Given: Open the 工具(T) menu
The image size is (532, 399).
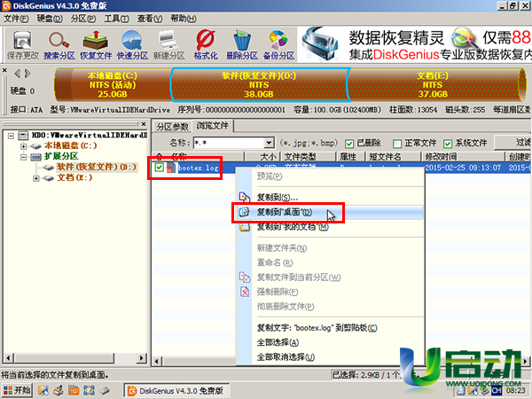Looking at the screenshot, I should point(116,19).
